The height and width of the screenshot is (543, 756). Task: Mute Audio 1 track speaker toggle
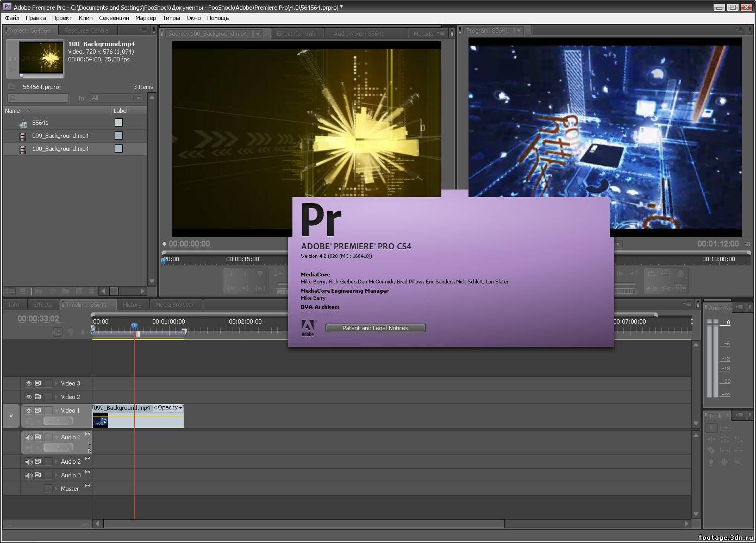pos(28,437)
